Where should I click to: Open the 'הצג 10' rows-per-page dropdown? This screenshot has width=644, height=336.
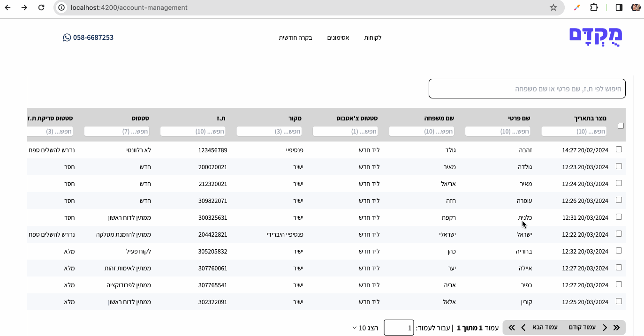365,328
